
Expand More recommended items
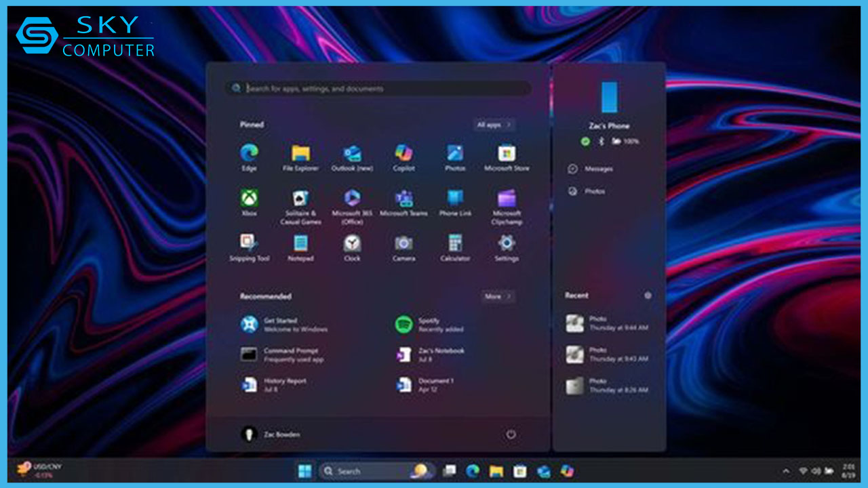coord(498,297)
